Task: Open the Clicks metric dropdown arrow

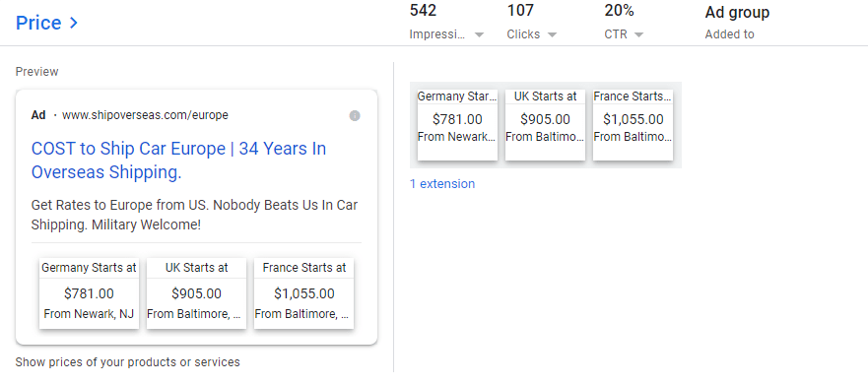Action: [552, 34]
